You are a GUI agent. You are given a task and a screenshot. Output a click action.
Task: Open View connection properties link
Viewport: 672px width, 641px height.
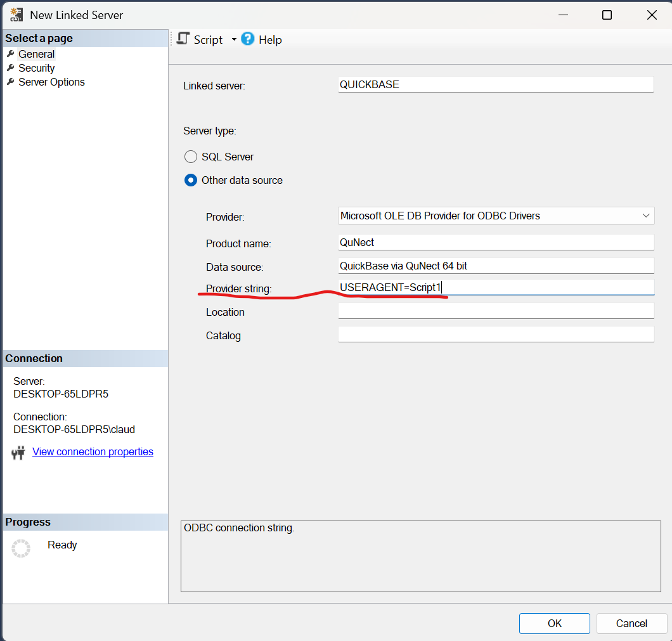click(93, 451)
